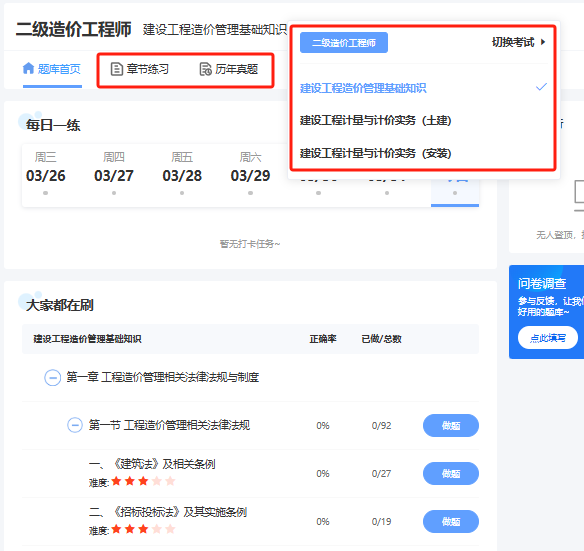Select the 03/27 周四 date
The height and width of the screenshot is (551, 584).
click(114, 172)
